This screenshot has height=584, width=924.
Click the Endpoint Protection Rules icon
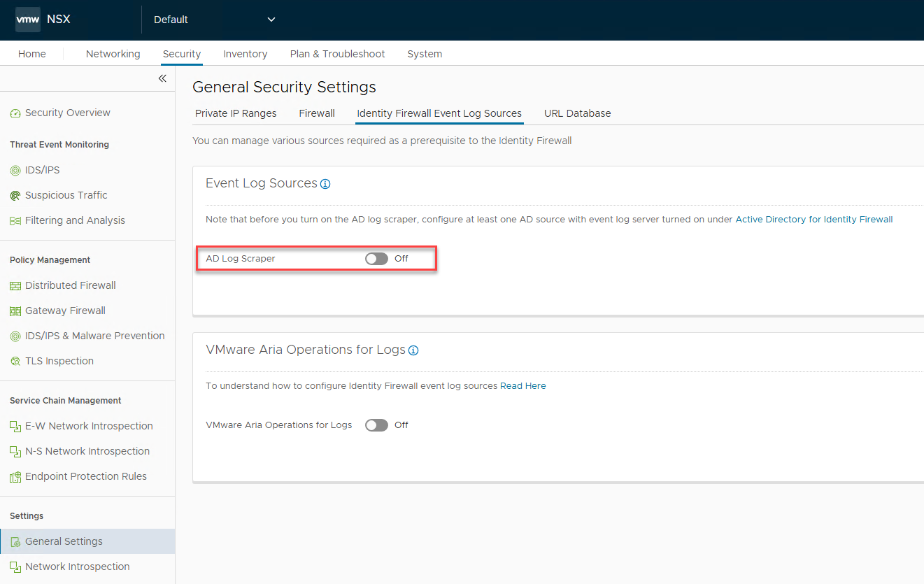coord(15,477)
